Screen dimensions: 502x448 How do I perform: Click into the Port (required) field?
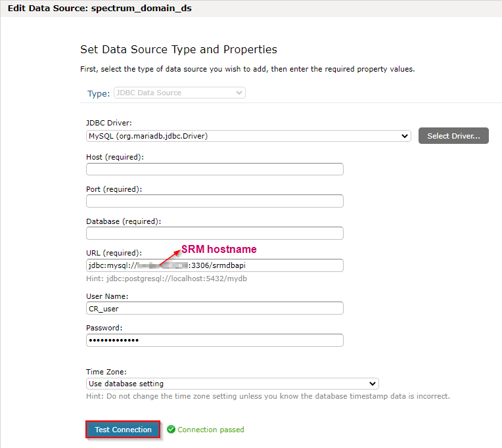coord(214,201)
